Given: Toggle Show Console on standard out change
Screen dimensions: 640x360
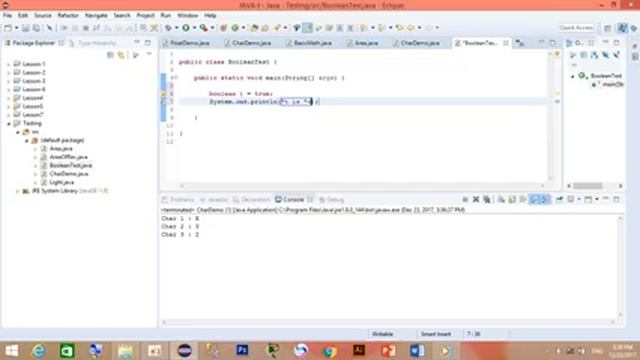Looking at the screenshot, I should [534, 200].
